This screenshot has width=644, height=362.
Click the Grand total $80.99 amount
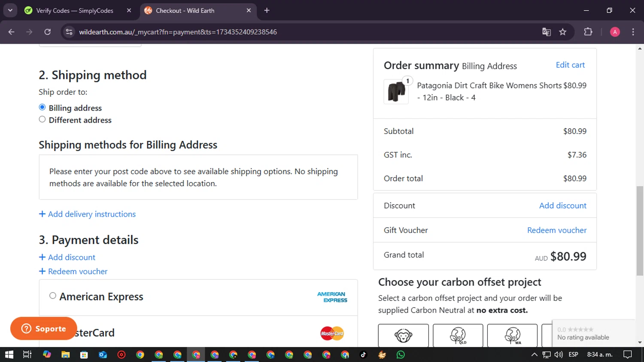(x=568, y=256)
